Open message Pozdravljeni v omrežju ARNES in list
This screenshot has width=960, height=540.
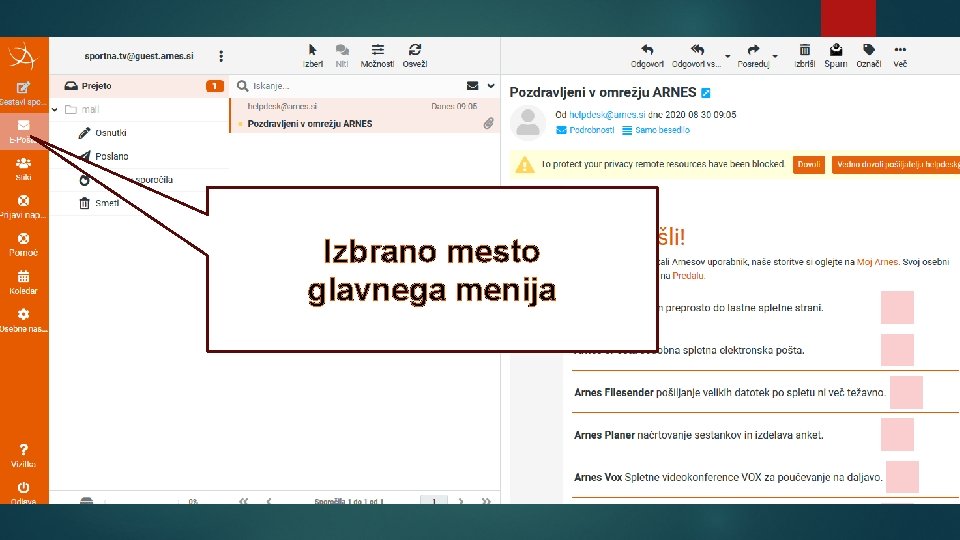(365, 115)
